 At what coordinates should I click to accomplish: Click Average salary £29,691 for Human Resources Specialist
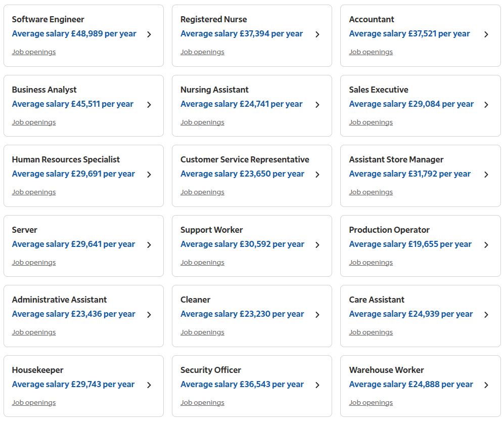[73, 174]
